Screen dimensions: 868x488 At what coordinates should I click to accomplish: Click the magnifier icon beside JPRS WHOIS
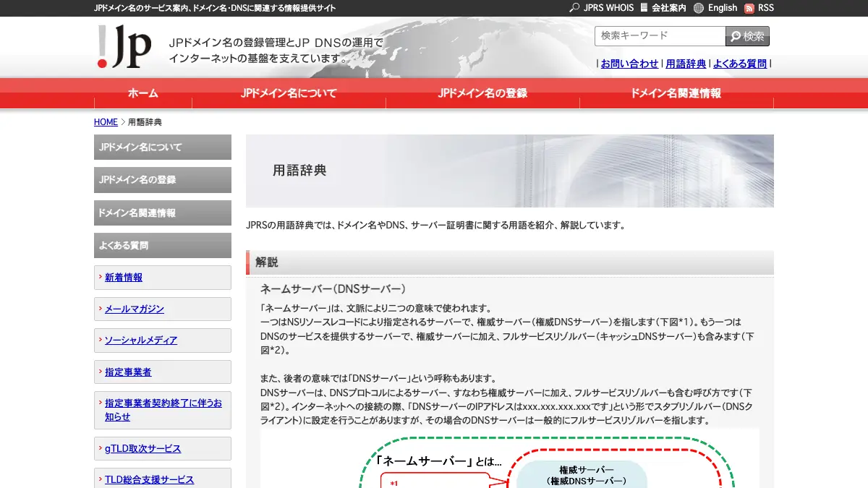point(574,8)
